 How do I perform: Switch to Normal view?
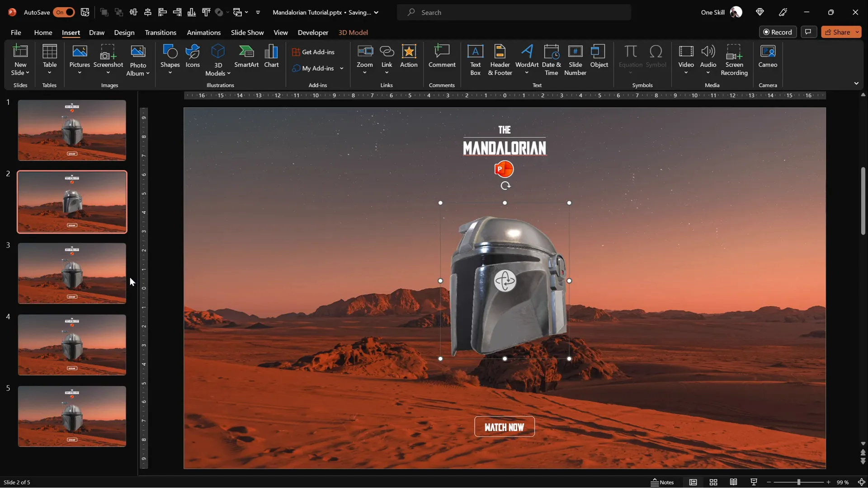(693, 482)
